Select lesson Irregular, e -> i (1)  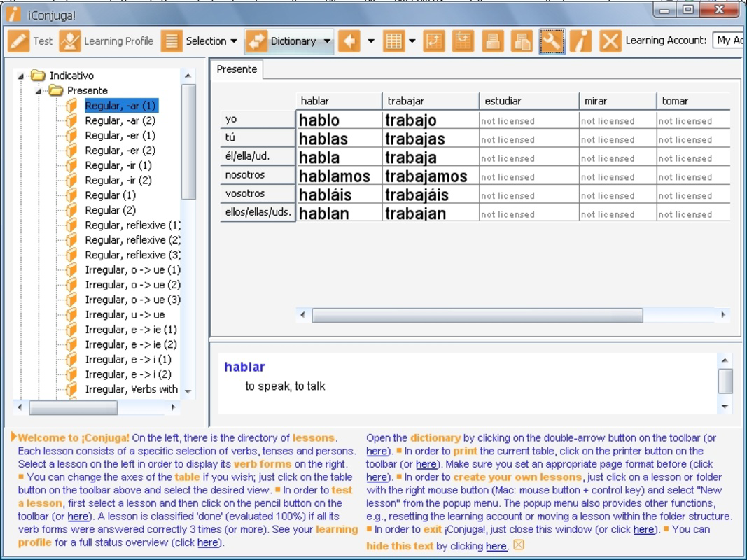(127, 359)
